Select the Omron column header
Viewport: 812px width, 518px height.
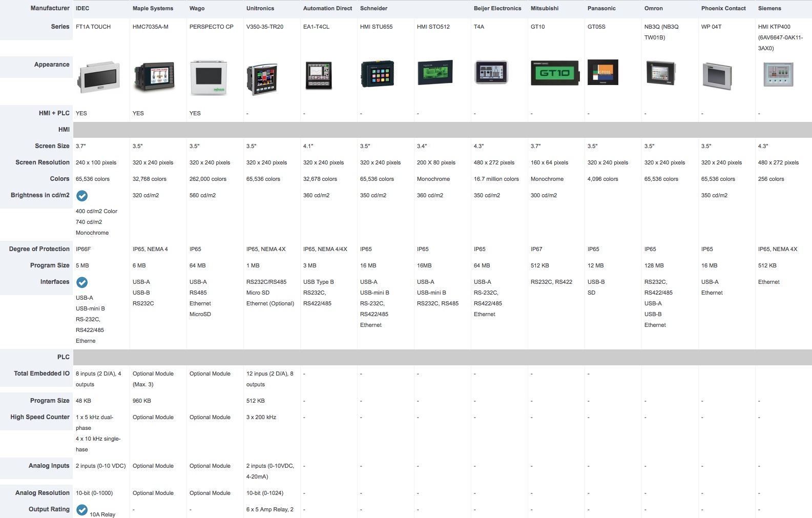click(x=654, y=8)
